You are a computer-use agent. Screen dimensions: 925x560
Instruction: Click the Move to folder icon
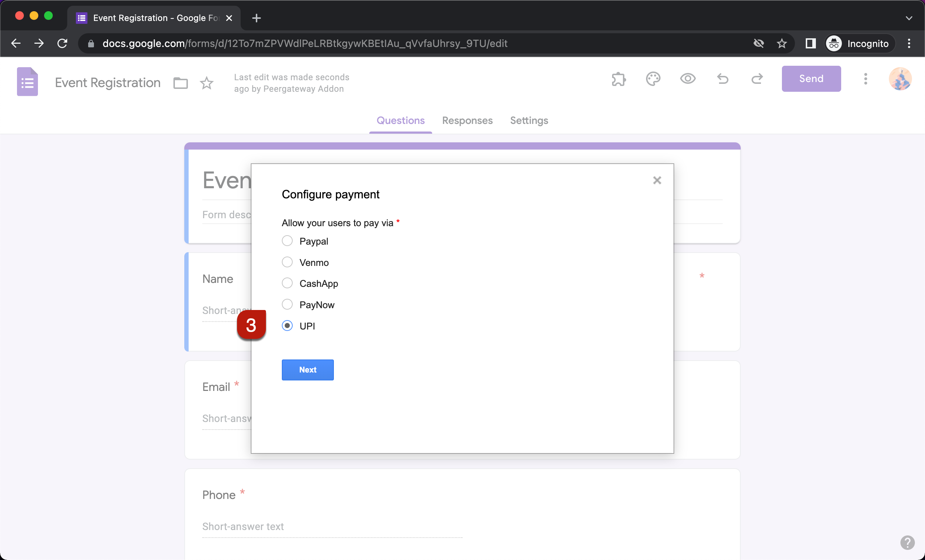pyautogui.click(x=180, y=83)
